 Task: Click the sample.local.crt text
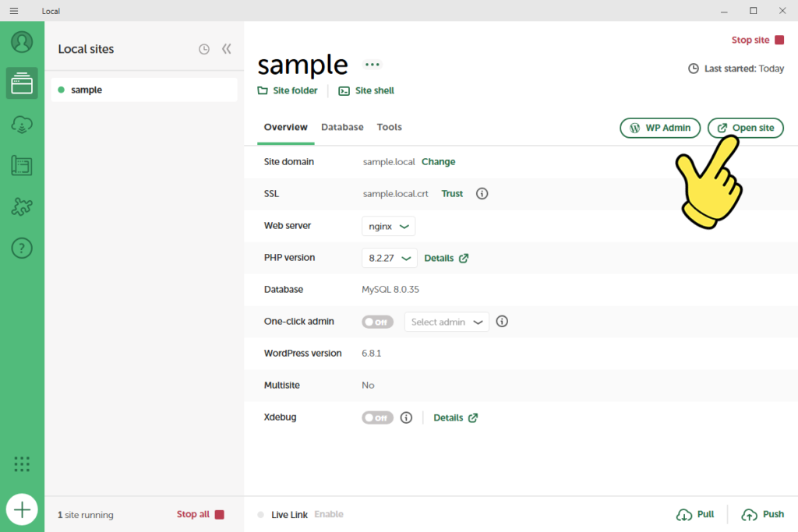(x=395, y=194)
